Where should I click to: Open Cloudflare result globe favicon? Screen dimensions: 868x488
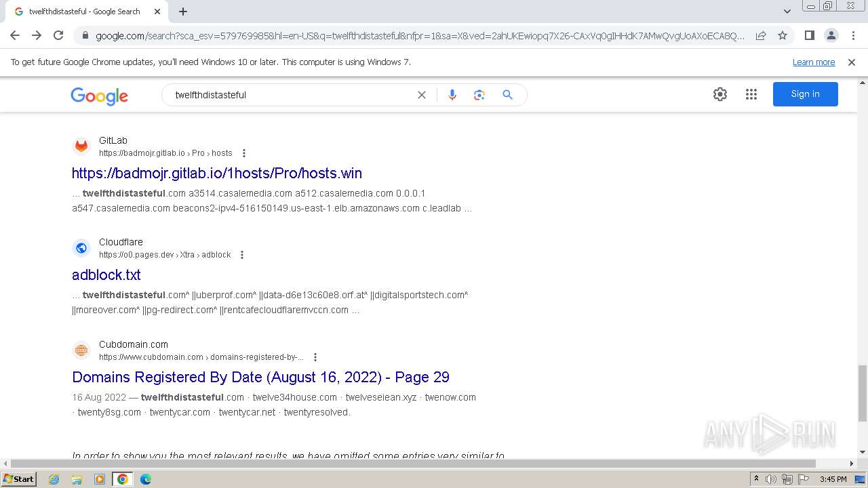(81, 248)
